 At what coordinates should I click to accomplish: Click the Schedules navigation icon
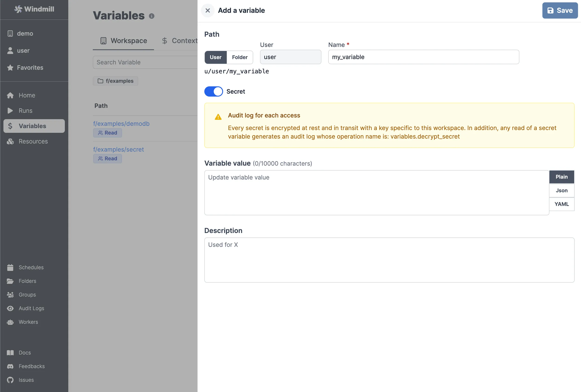click(x=11, y=267)
